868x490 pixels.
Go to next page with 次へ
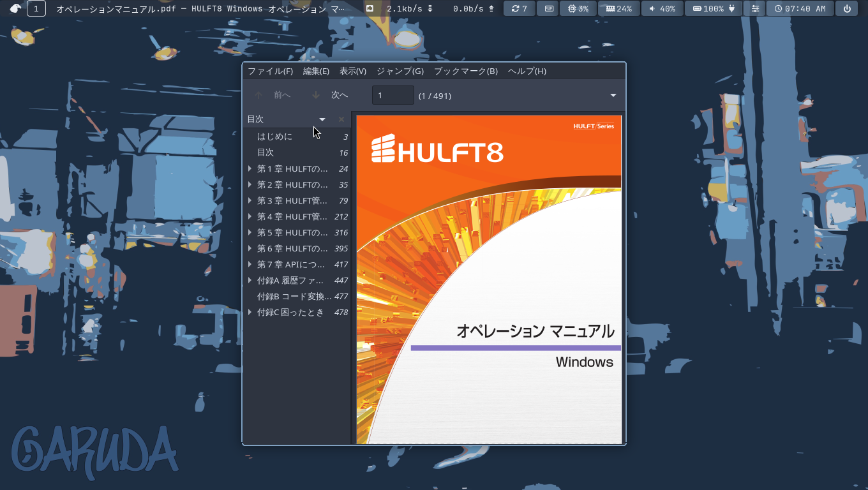coord(330,95)
